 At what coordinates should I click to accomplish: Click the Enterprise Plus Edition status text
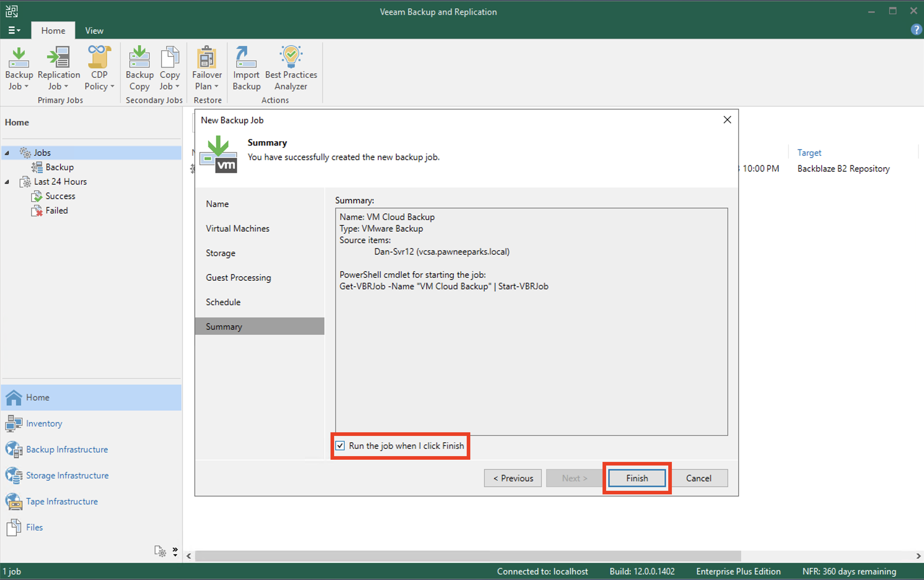(x=738, y=571)
